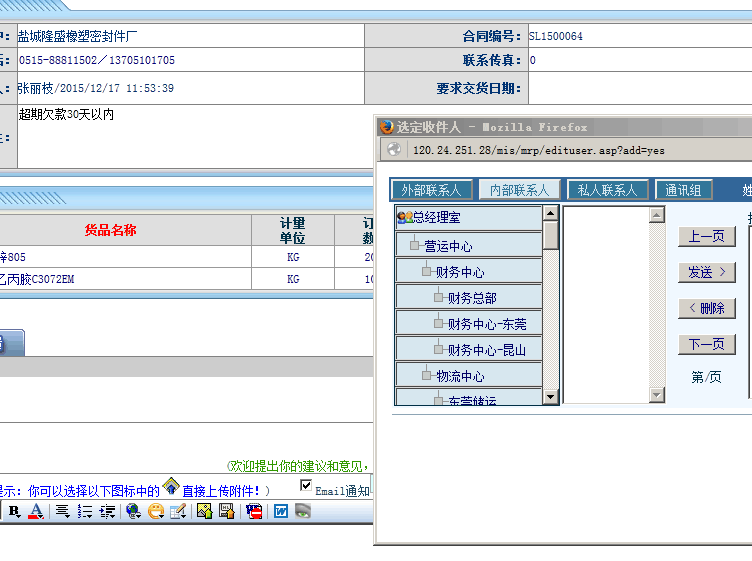Image resolution: width=752 pixels, height=561 pixels.
Task: Click the bold formatting icon
Action: [x=14, y=511]
